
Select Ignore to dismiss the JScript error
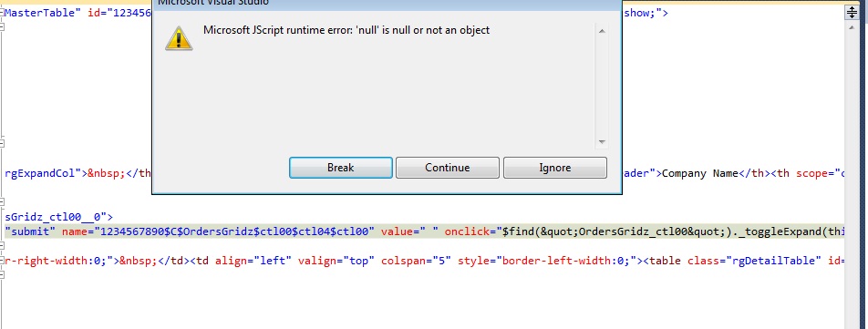pyautogui.click(x=554, y=168)
